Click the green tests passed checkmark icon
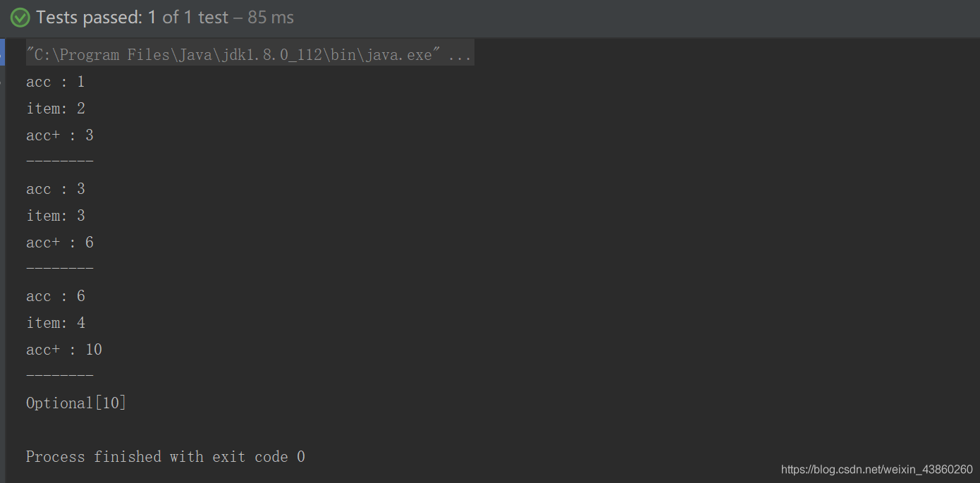The image size is (980, 483). point(20,18)
